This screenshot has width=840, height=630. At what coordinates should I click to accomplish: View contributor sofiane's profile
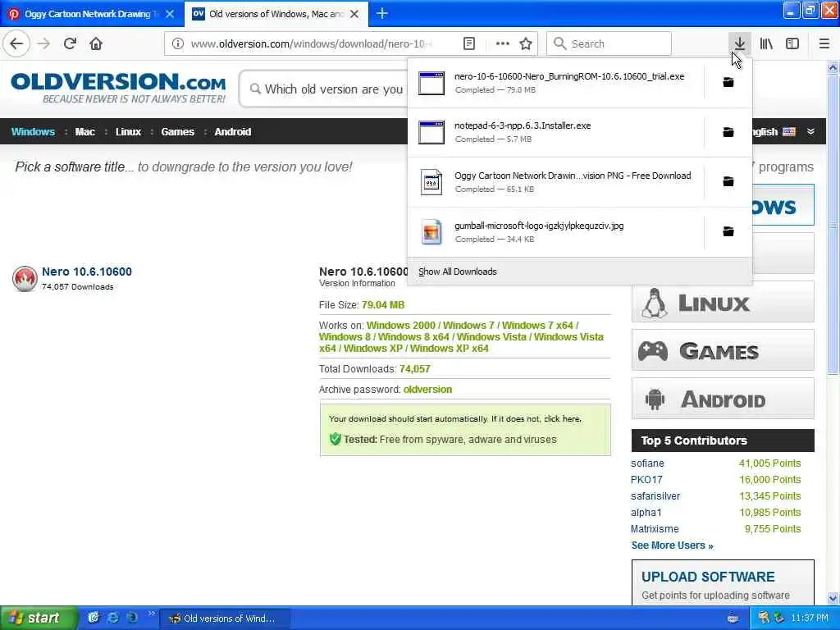click(647, 463)
